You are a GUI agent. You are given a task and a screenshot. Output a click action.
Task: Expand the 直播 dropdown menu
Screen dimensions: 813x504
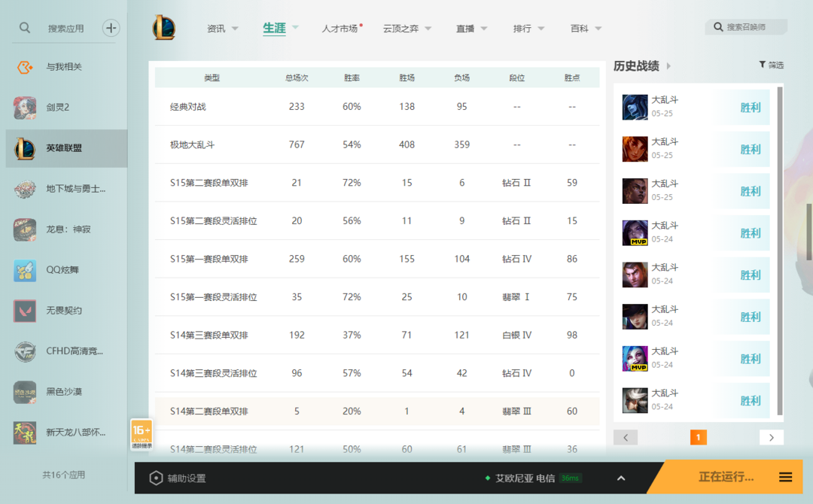coord(484,29)
